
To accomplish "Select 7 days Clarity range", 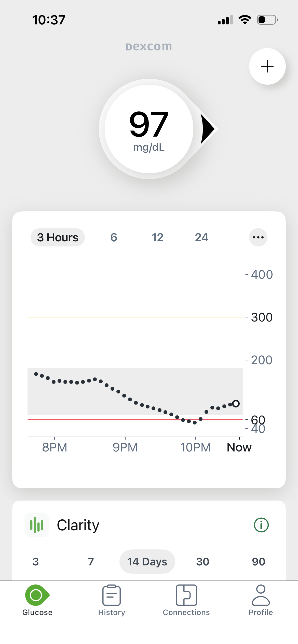I will point(91,562).
